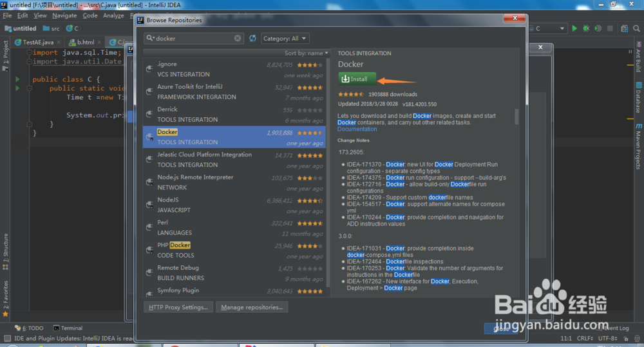Close the dialog behind Browse Repositories
Viewport: 644px width, 347px height.
coord(540,47)
